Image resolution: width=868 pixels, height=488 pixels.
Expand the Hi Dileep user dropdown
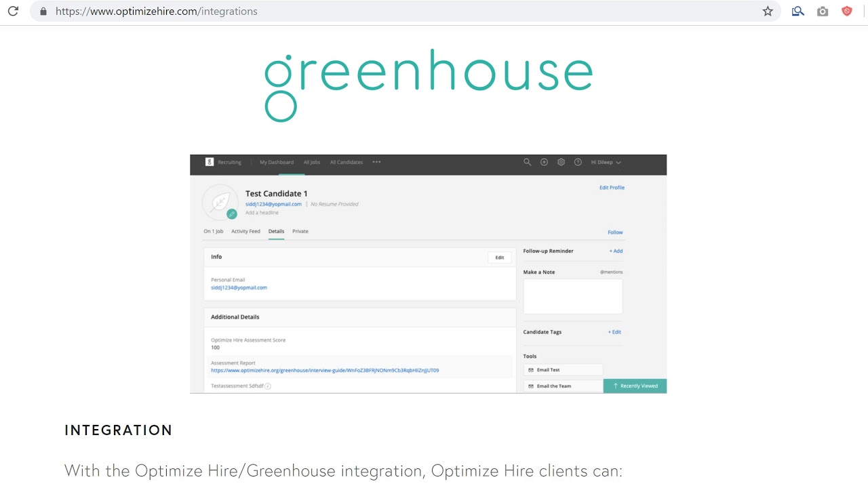pos(606,162)
